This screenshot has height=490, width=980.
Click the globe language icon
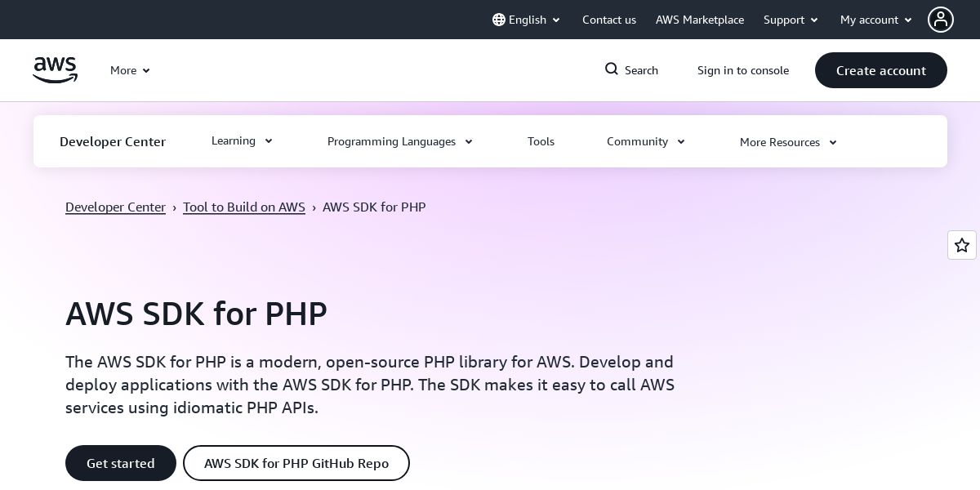click(499, 20)
